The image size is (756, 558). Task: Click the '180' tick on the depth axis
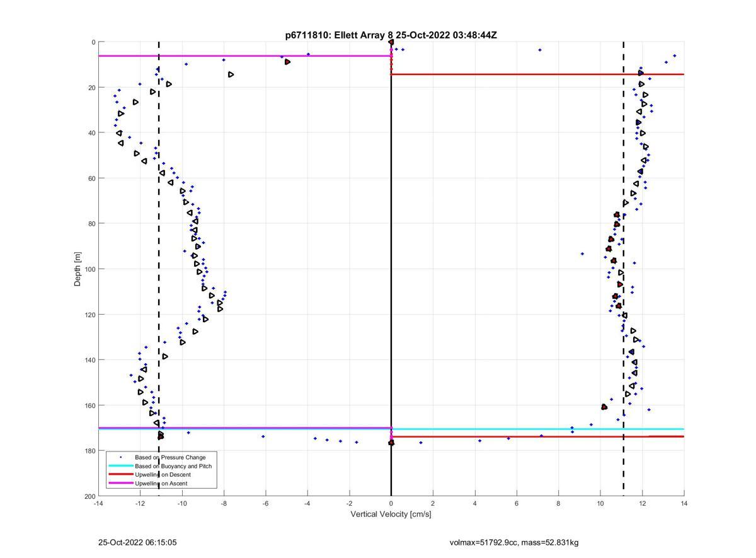[x=89, y=451]
